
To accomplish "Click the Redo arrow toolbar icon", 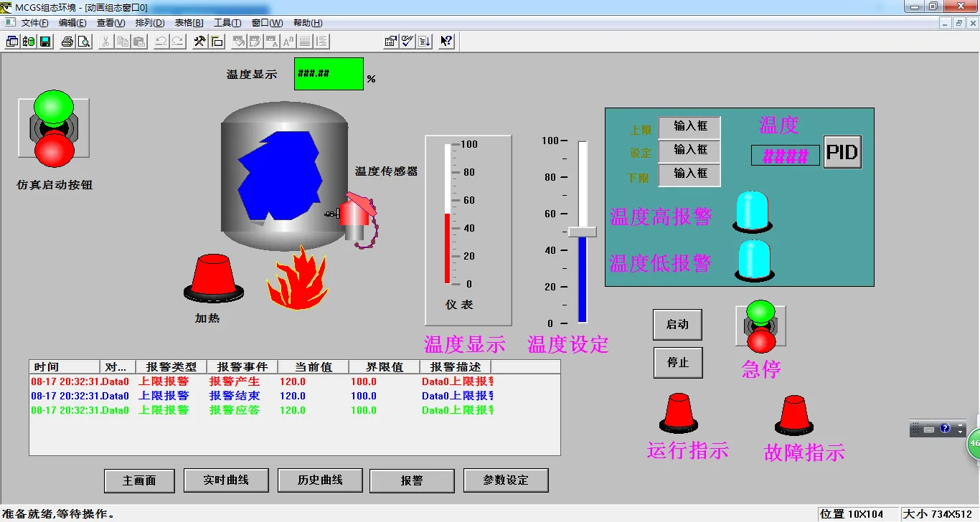I will click(177, 41).
